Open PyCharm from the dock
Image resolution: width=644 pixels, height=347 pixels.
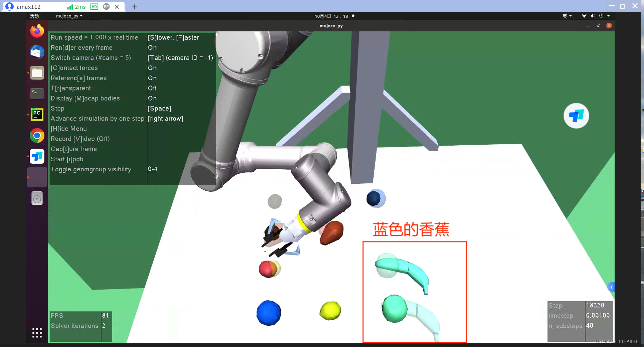tap(37, 115)
